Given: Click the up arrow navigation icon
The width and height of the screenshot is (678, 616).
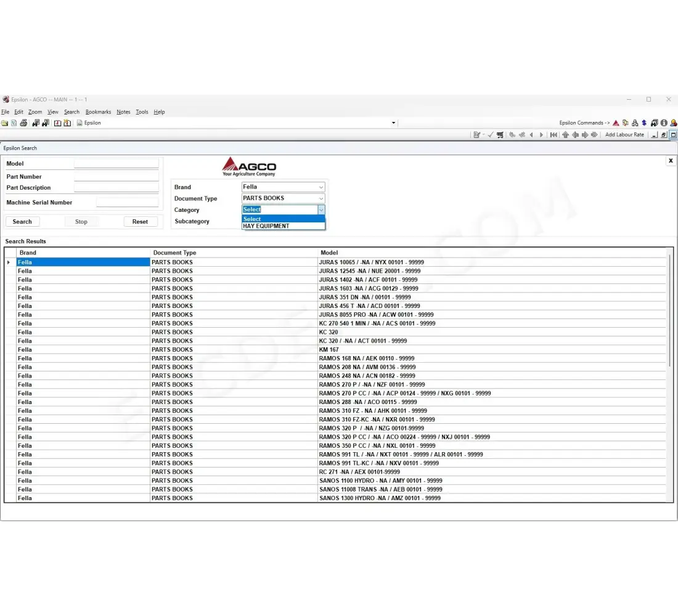Looking at the screenshot, I should point(565,135).
